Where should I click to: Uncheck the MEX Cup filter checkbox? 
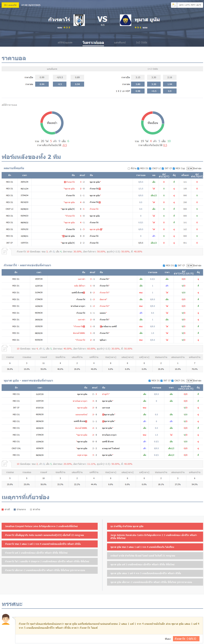point(174,168)
